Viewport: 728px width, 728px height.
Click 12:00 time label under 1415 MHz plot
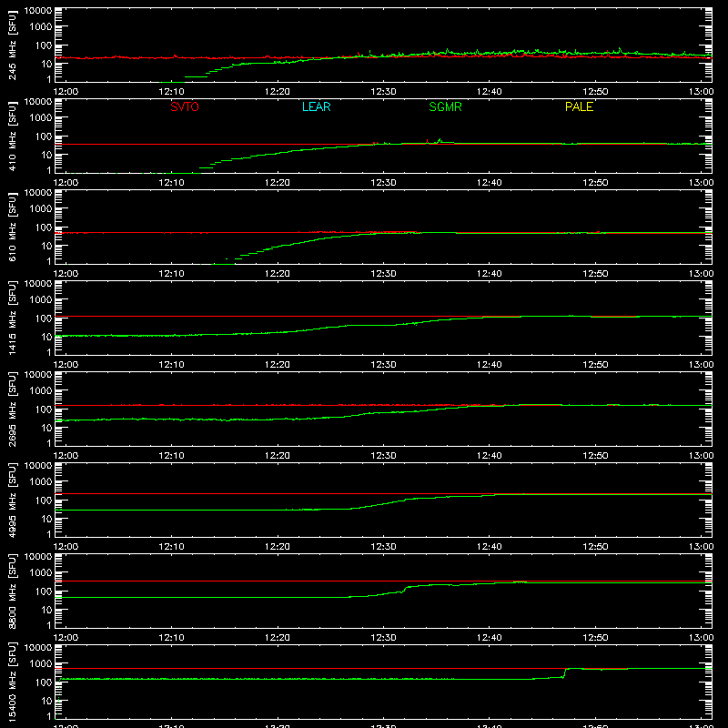click(x=66, y=365)
